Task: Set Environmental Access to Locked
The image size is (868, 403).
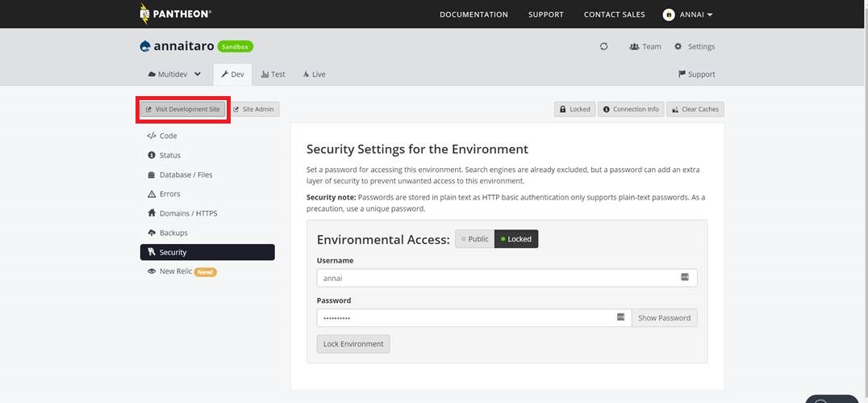Action: [x=516, y=239]
